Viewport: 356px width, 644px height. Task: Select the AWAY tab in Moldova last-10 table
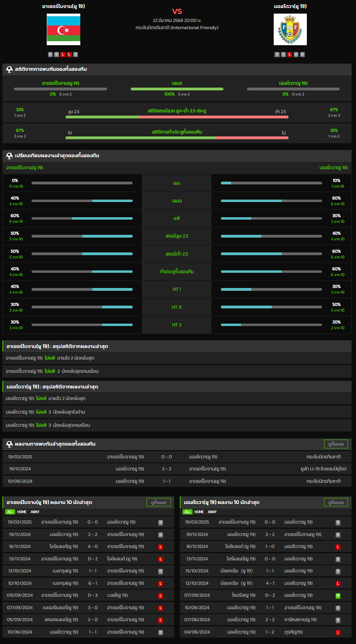(212, 512)
